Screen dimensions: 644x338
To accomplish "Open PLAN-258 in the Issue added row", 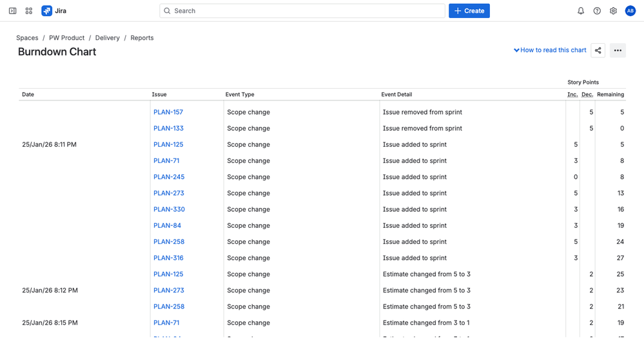I will (x=169, y=241).
